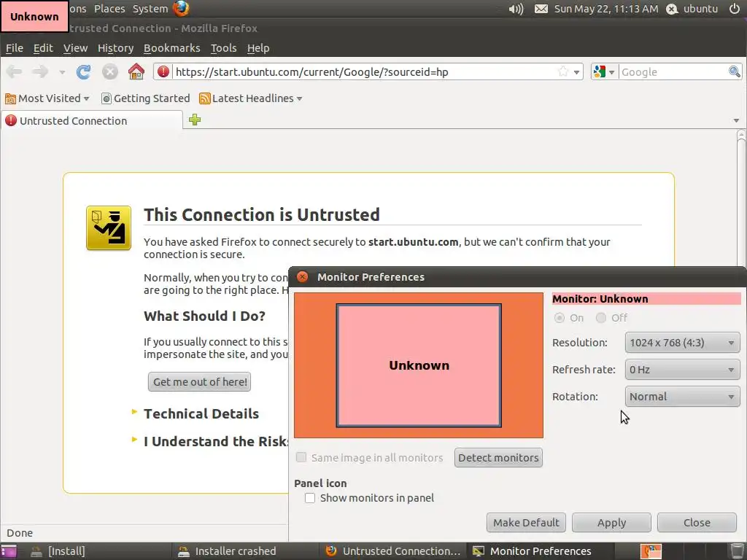Open the Most Visited bookmarks dropdown

click(47, 98)
